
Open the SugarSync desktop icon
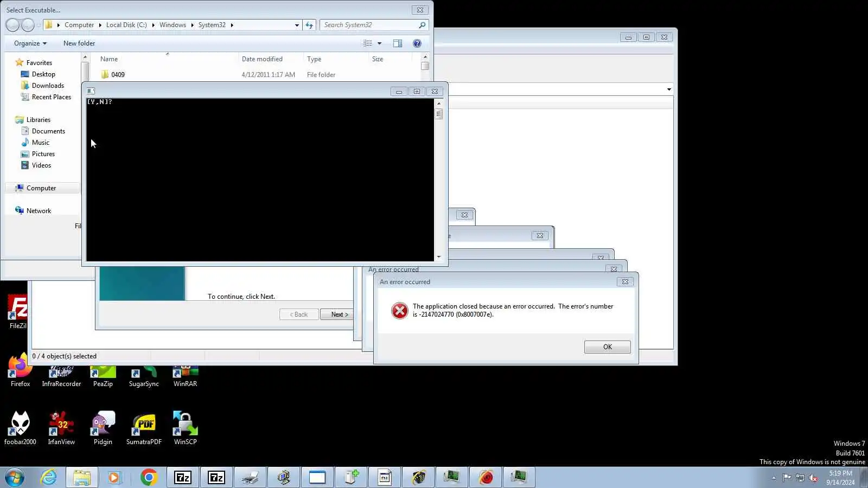[x=144, y=375]
